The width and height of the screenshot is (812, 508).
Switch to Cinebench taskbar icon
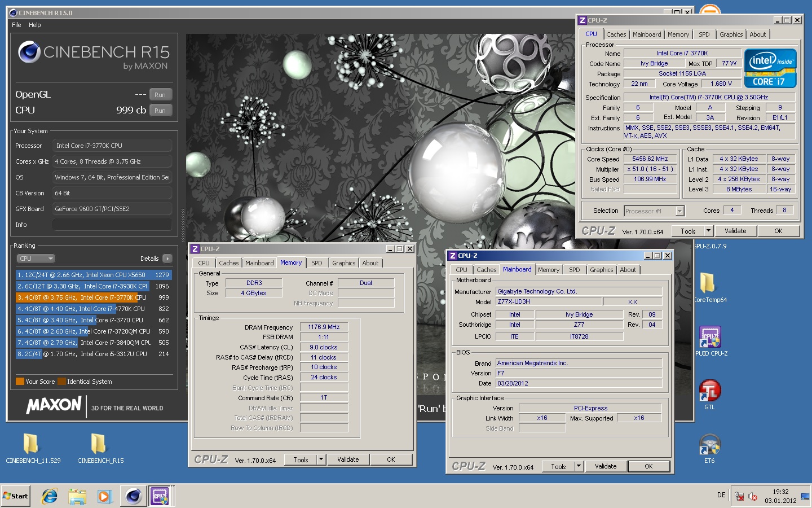click(x=134, y=496)
